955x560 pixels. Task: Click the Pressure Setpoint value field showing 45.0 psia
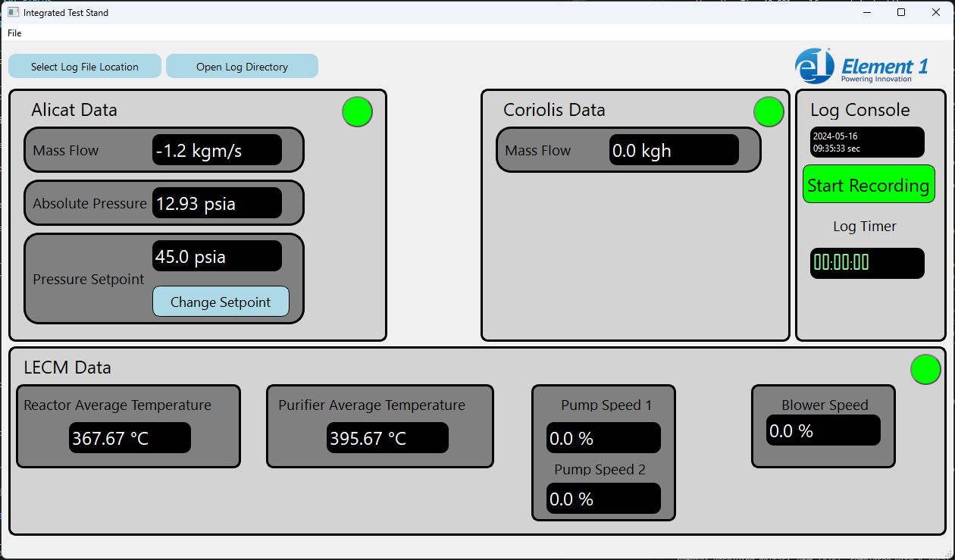point(217,256)
